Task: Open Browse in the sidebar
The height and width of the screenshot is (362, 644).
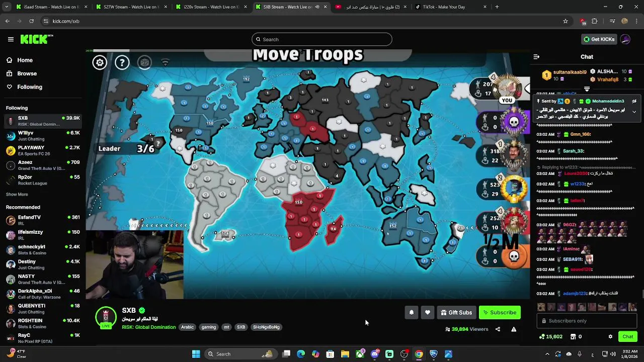Action: [x=27, y=73]
